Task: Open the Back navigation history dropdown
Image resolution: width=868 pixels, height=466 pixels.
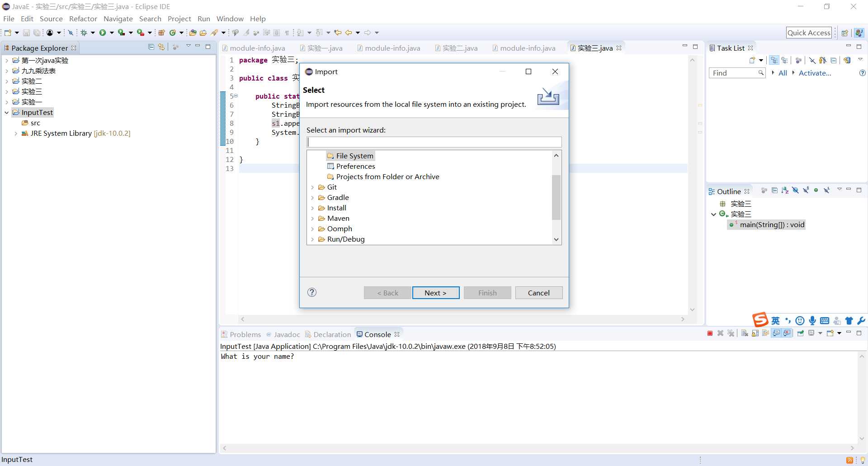Action: click(358, 33)
